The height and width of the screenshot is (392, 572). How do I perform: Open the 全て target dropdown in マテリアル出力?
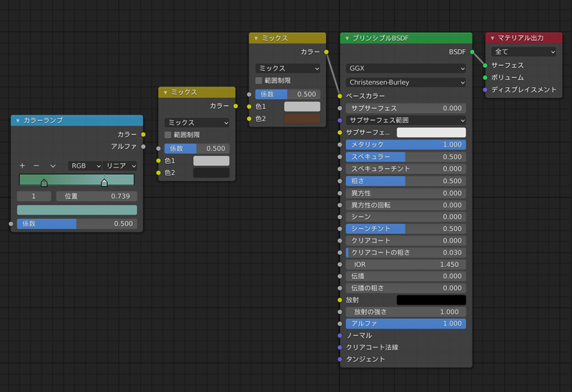coord(523,52)
